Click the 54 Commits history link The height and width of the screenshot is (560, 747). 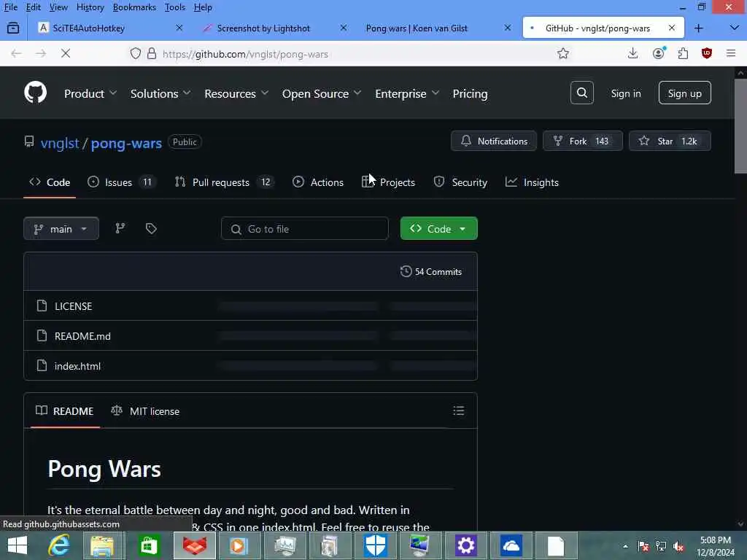coord(431,271)
